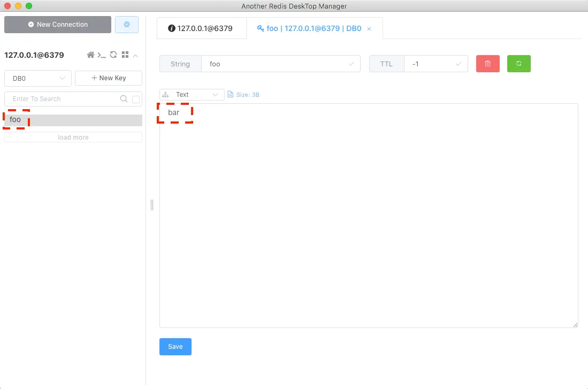Open the settings gear button
The height and width of the screenshot is (389, 588).
(x=127, y=25)
